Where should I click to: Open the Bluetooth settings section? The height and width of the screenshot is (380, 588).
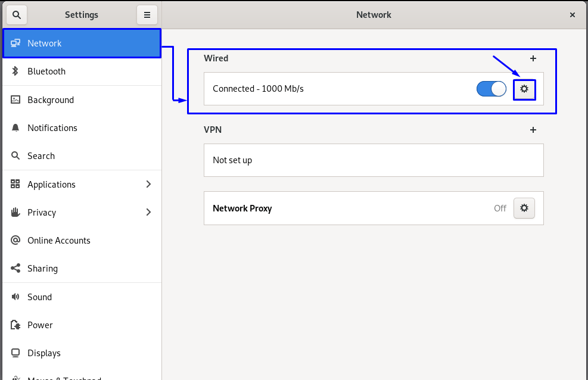[x=15, y=71]
